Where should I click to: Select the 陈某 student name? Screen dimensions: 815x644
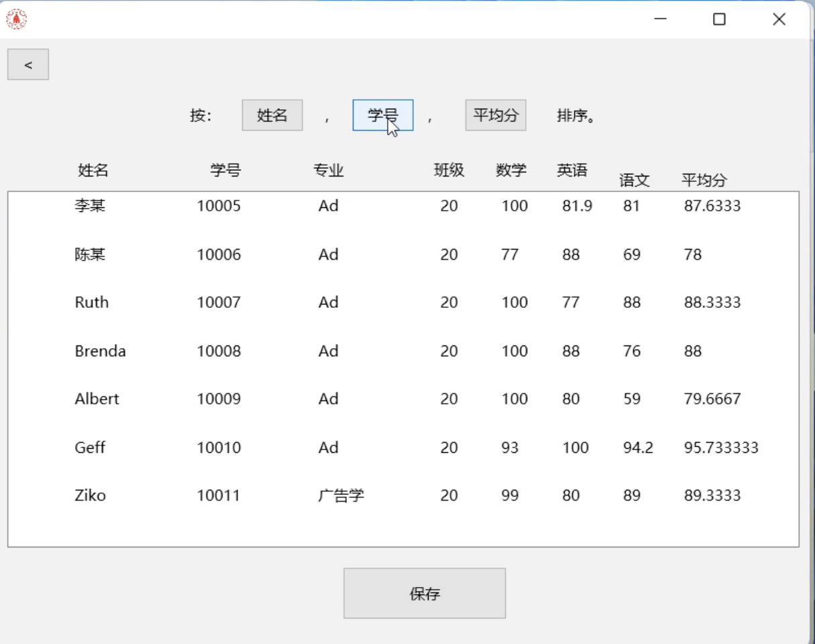[x=90, y=255]
